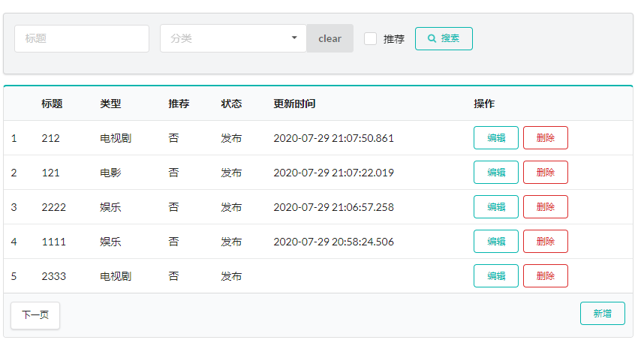The image size is (644, 349).
Task: Delete the row titled 121
Action: 546,172
